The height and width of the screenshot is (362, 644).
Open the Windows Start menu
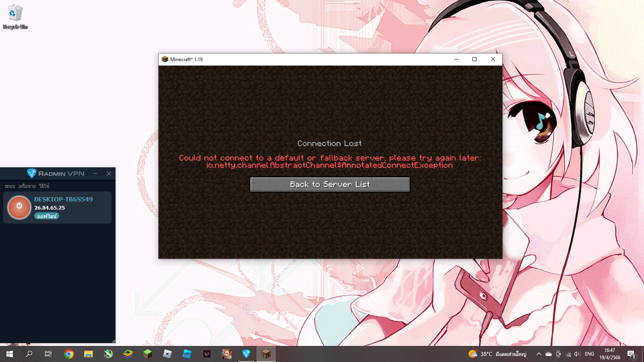coord(10,354)
